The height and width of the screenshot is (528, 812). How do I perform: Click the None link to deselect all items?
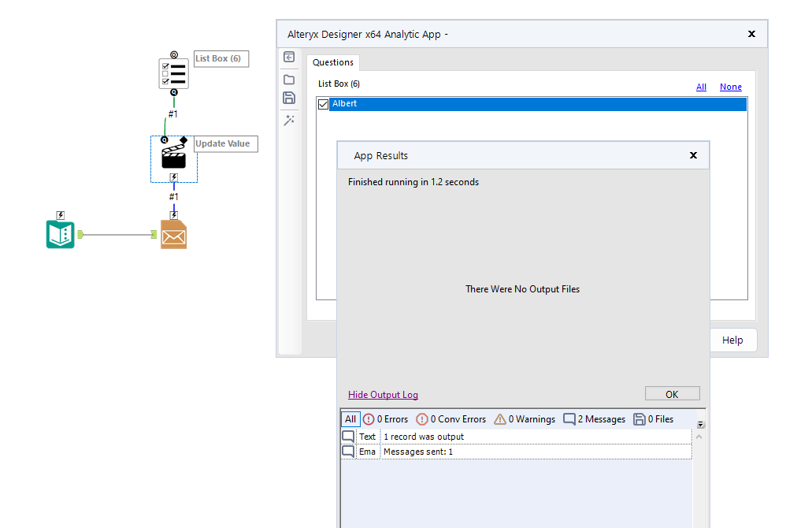(730, 87)
